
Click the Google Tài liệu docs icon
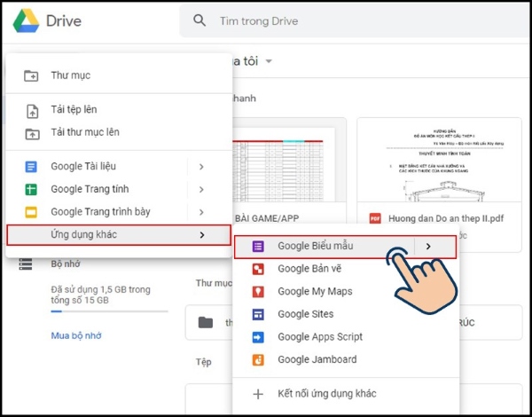(31, 166)
